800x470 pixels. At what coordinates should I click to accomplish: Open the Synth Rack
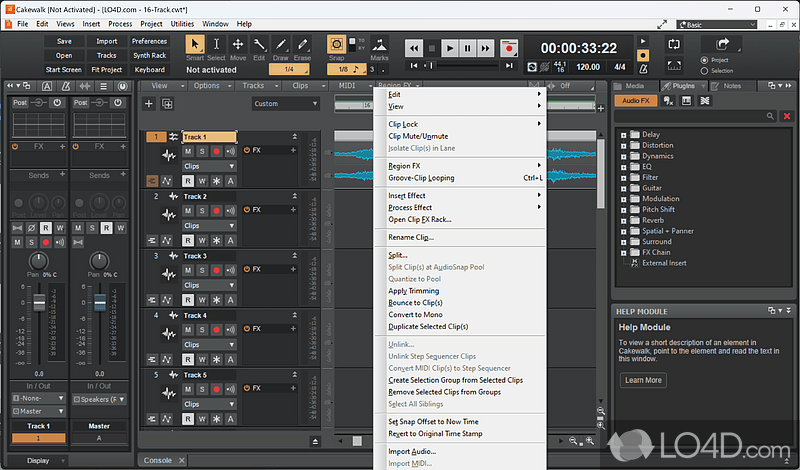point(149,55)
